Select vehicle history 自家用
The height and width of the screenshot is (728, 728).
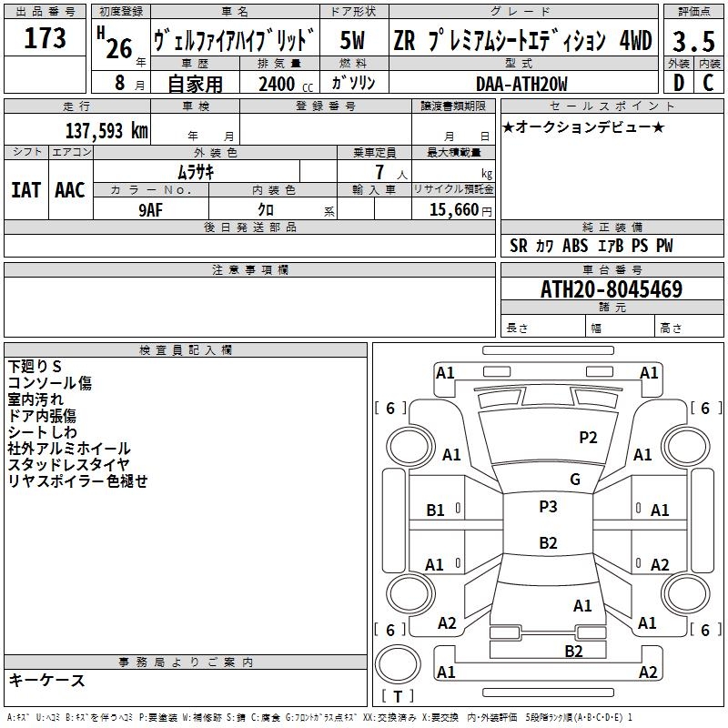pos(195,84)
